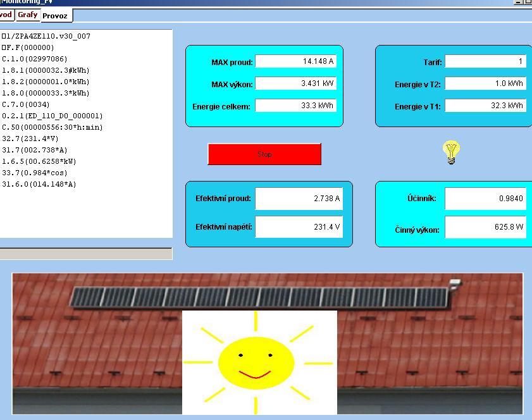Click the Účinník value field

point(486,199)
